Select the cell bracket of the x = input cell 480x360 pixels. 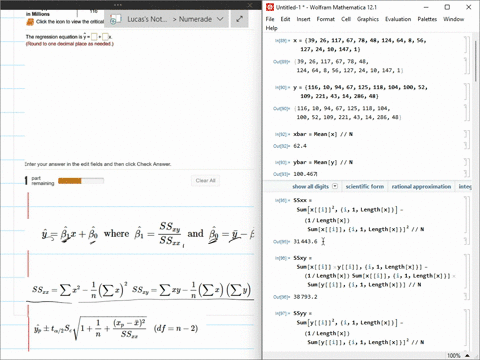(466, 45)
